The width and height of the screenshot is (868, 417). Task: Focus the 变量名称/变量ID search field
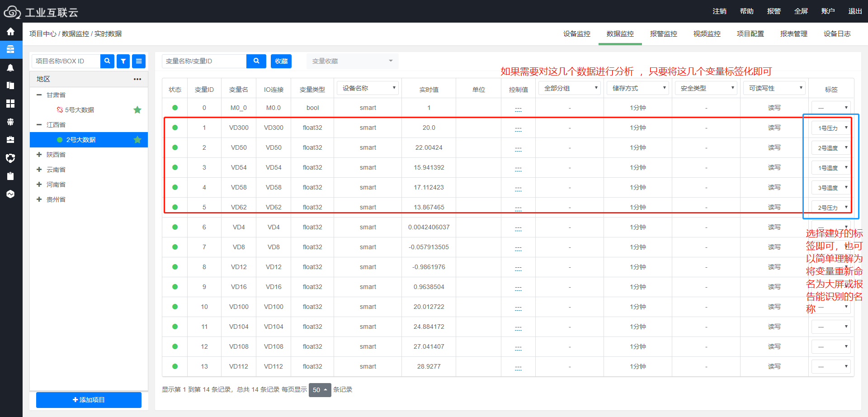[x=204, y=61]
